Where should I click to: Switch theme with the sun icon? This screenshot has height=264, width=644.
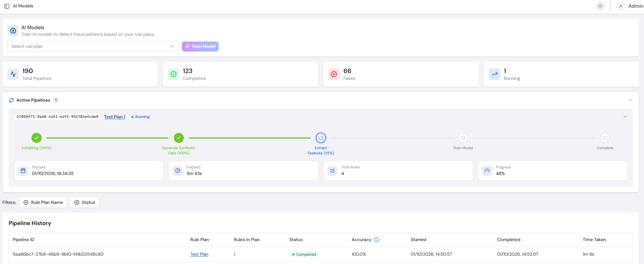pyautogui.click(x=600, y=6)
